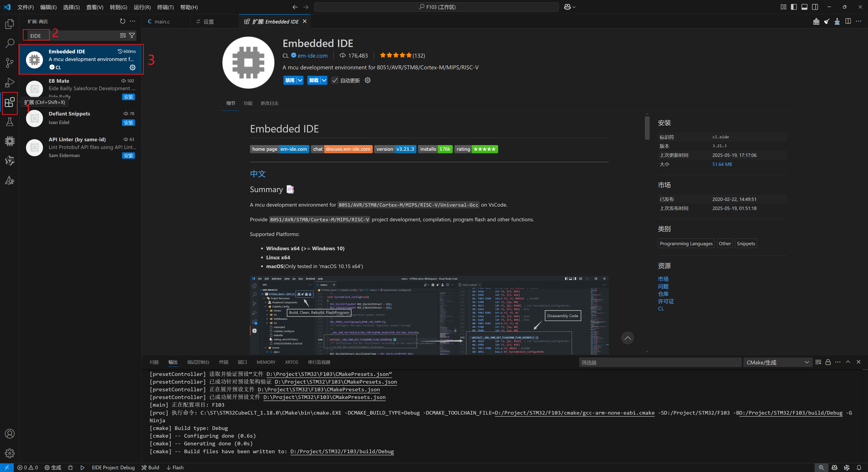The image size is (868, 472).
Task: Click the remote window indicator in status bar
Action: click(7, 468)
